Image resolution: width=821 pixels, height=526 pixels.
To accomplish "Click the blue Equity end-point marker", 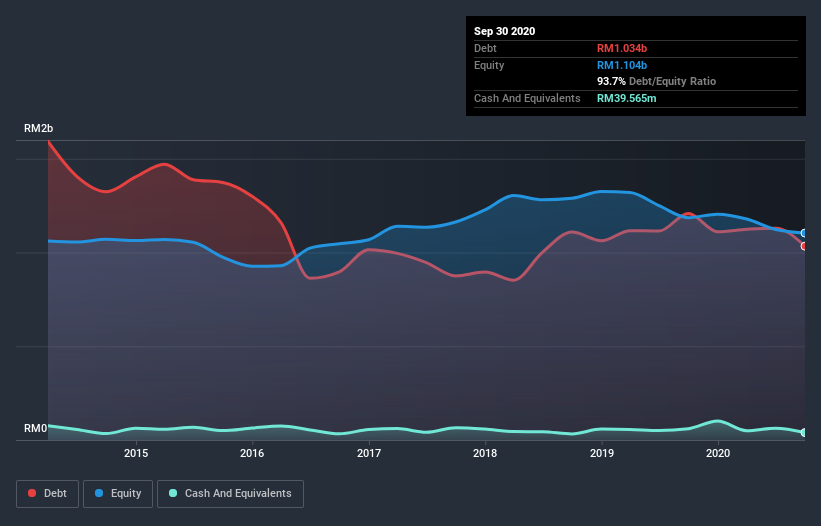I will coord(804,233).
